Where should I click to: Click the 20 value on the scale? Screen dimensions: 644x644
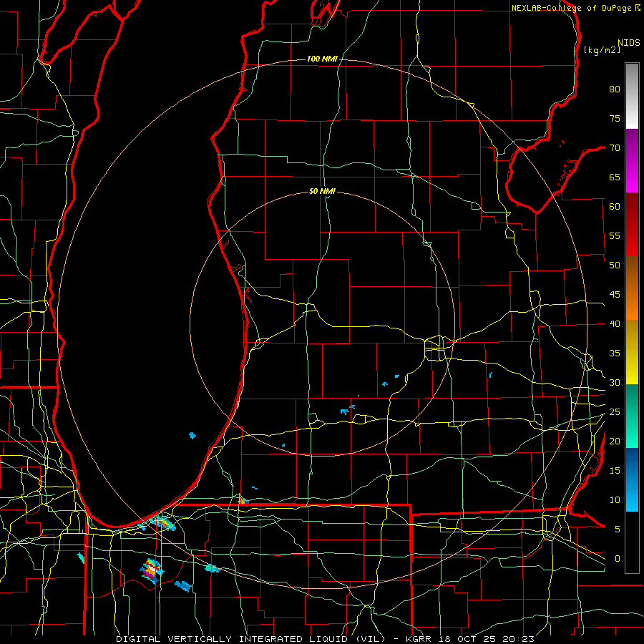click(615, 441)
